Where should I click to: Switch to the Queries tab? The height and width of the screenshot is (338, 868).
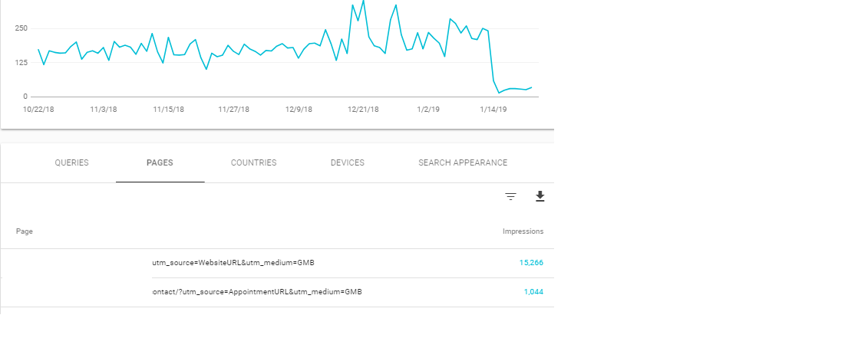pyautogui.click(x=71, y=162)
